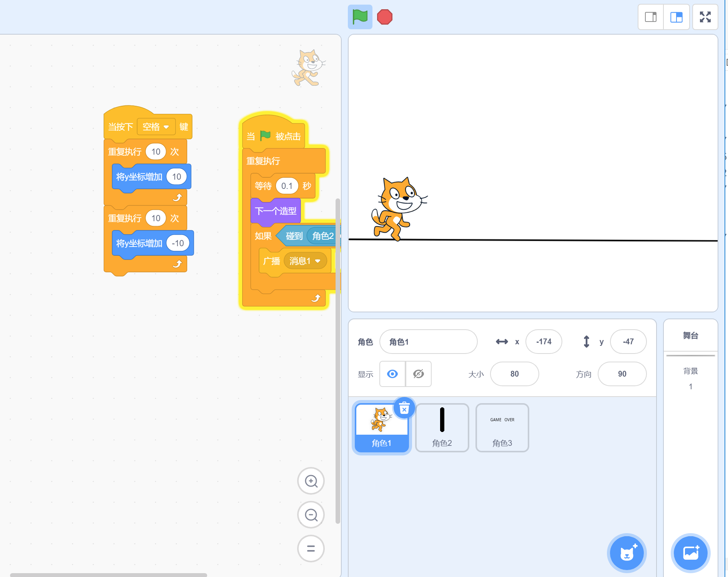The width and height of the screenshot is (728, 577).
Task: Switch to large stage layout
Action: tap(676, 17)
